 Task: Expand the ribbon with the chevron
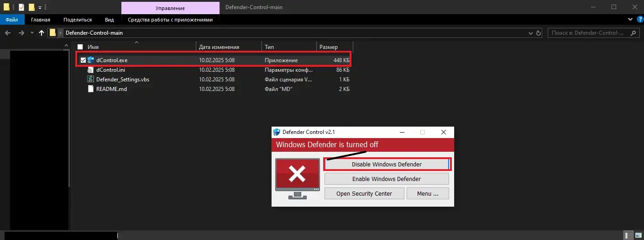pos(630,20)
